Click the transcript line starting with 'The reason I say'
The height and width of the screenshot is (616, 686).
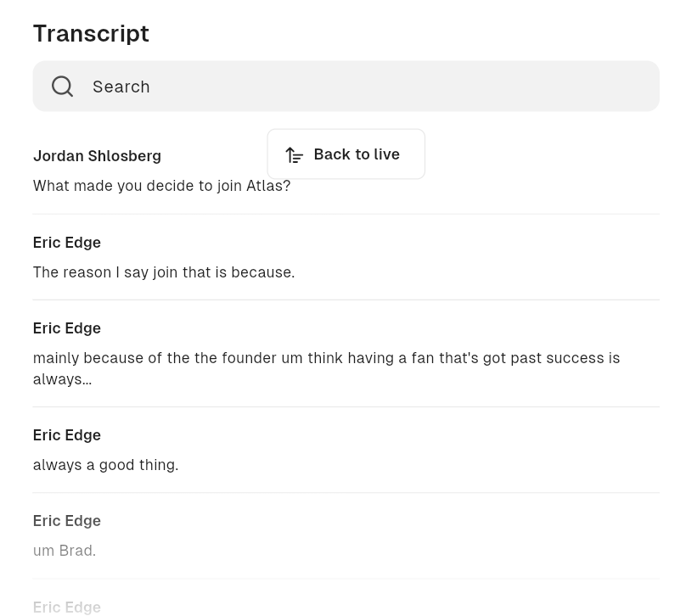(x=164, y=272)
